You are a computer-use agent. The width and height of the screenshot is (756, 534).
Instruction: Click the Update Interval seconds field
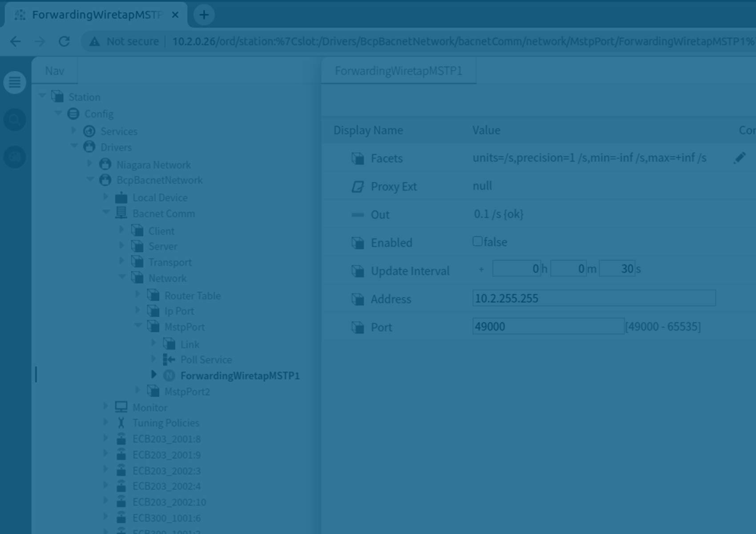click(617, 269)
